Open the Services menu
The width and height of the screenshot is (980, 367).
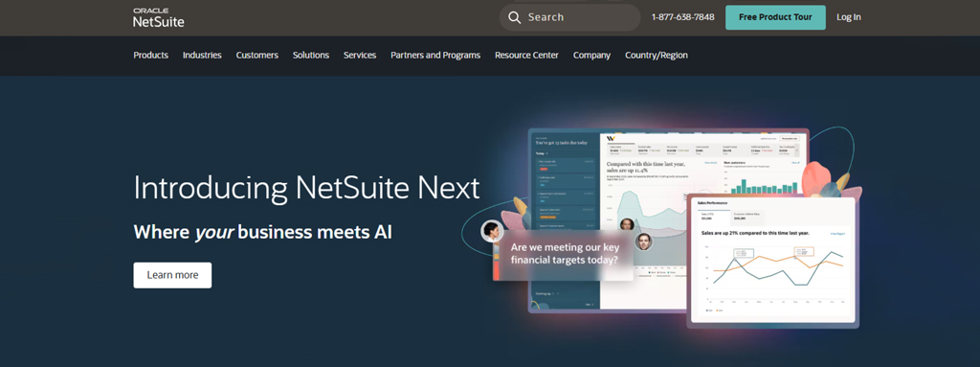coord(360,56)
